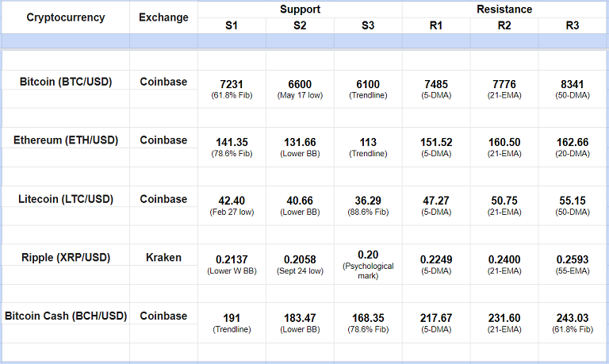Select the Resistance group header
609x364 pixels.
click(504, 10)
